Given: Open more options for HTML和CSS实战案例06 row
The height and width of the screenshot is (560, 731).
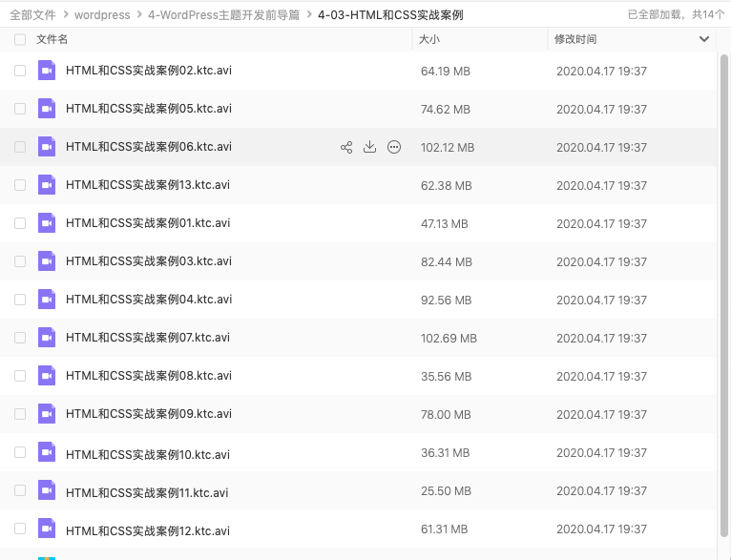Looking at the screenshot, I should point(394,147).
